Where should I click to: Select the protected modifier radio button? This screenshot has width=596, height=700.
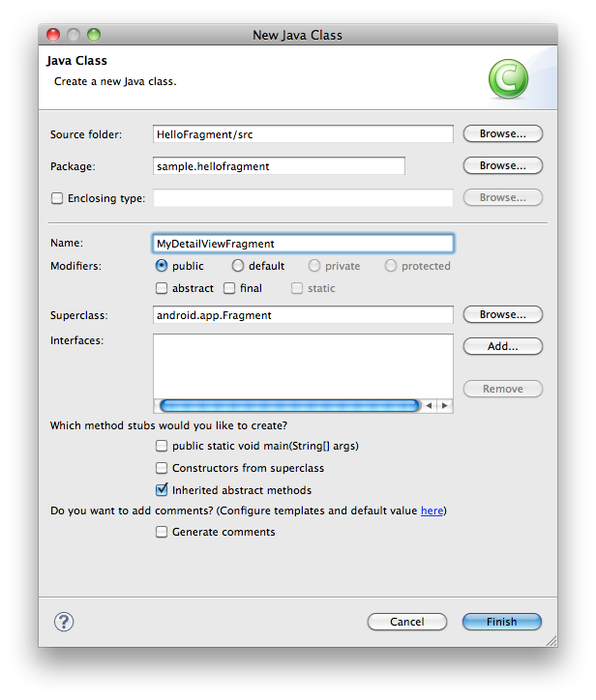tap(391, 266)
